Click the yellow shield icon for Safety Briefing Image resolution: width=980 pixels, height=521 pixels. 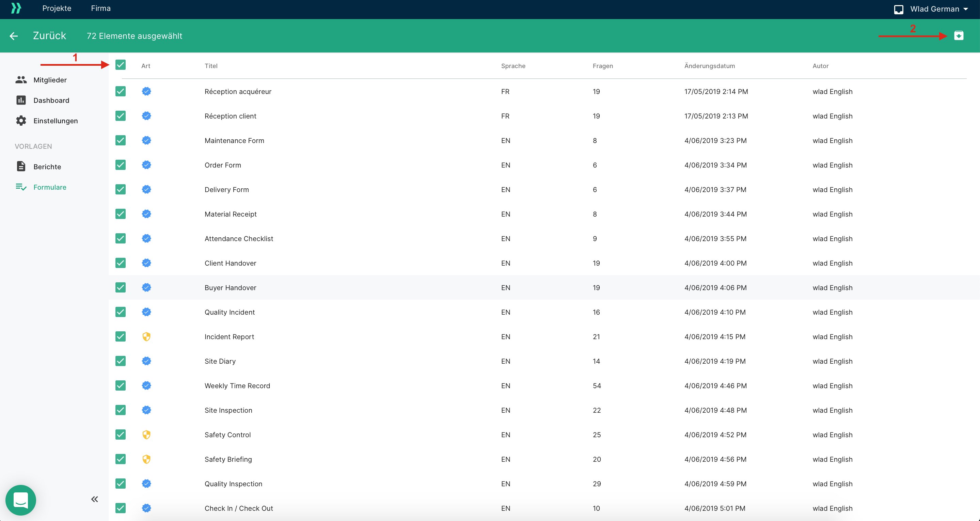tap(146, 459)
